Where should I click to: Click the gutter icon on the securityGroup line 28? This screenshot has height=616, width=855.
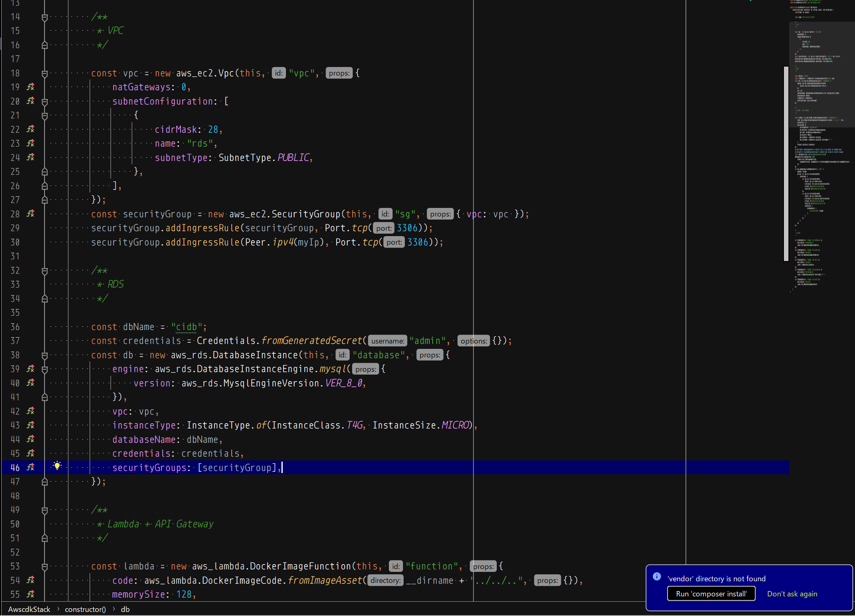[31, 214]
